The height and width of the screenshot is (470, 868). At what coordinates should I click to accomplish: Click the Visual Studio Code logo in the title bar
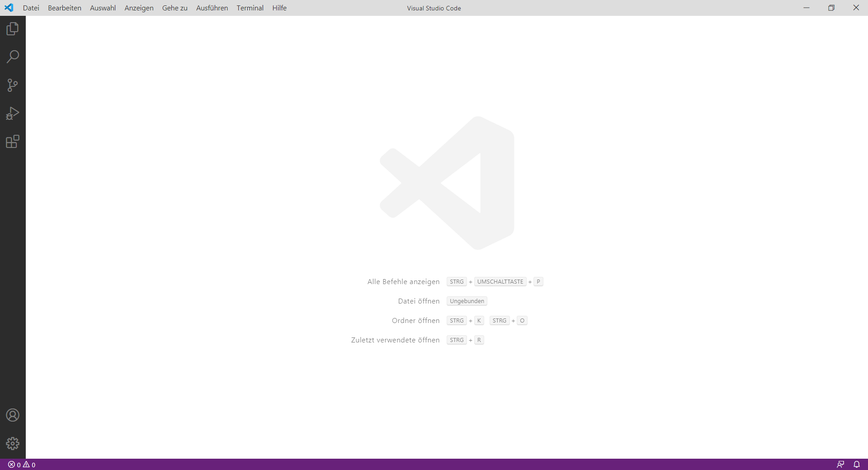pos(9,8)
